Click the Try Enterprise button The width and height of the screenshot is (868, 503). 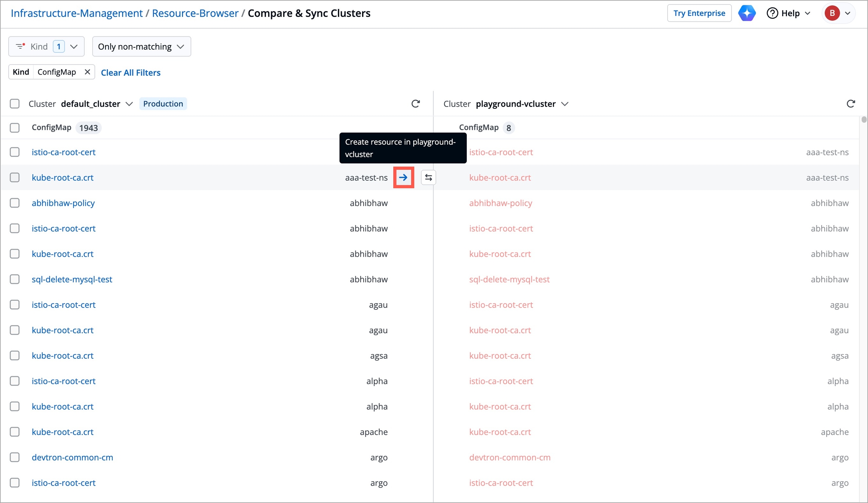pyautogui.click(x=699, y=13)
